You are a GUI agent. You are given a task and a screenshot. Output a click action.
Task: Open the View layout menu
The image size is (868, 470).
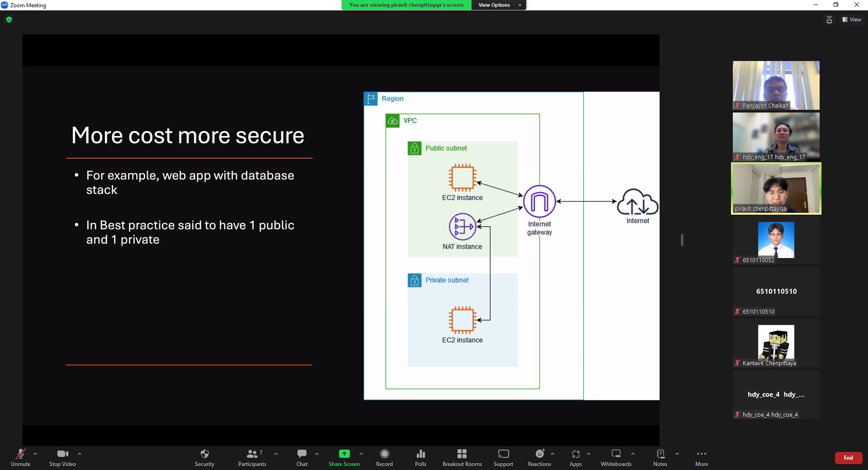pyautogui.click(x=851, y=19)
